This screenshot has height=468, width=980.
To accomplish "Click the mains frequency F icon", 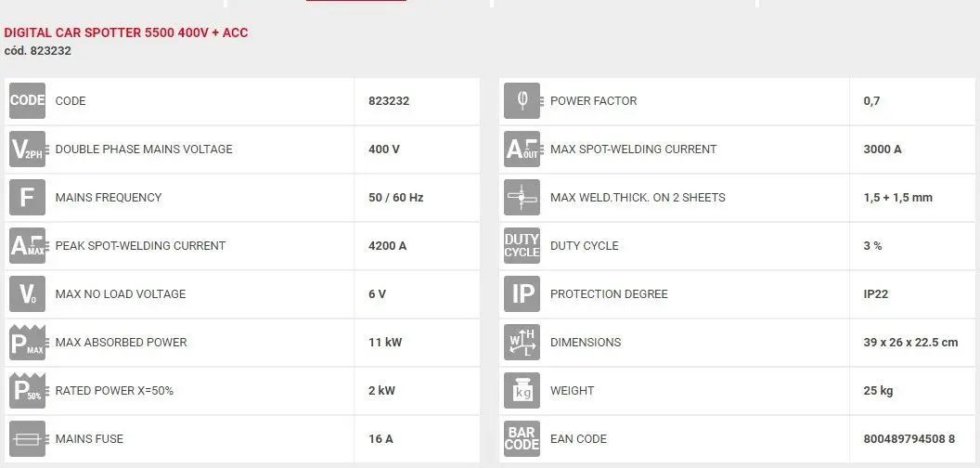I will point(28,197).
